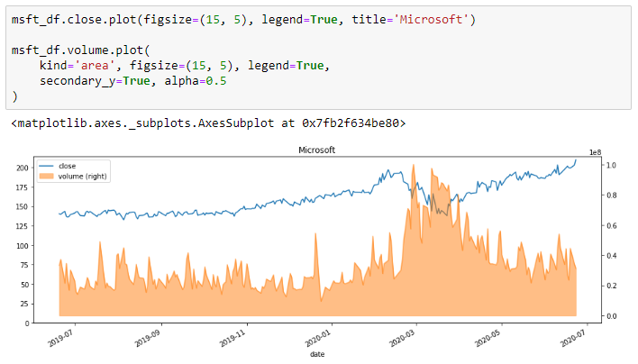Click the '1.0' right y-axis tick

click(x=611, y=165)
